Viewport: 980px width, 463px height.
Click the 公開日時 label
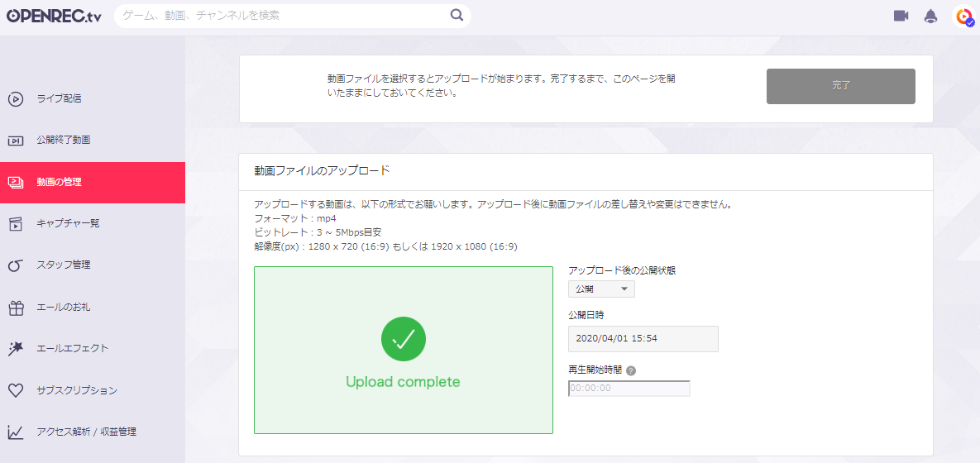click(x=586, y=314)
